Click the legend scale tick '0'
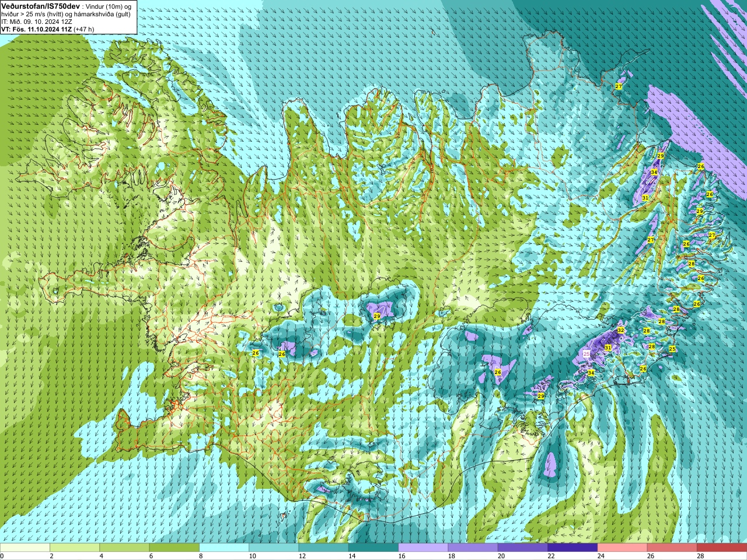This screenshot has width=747, height=560. (x=2, y=556)
